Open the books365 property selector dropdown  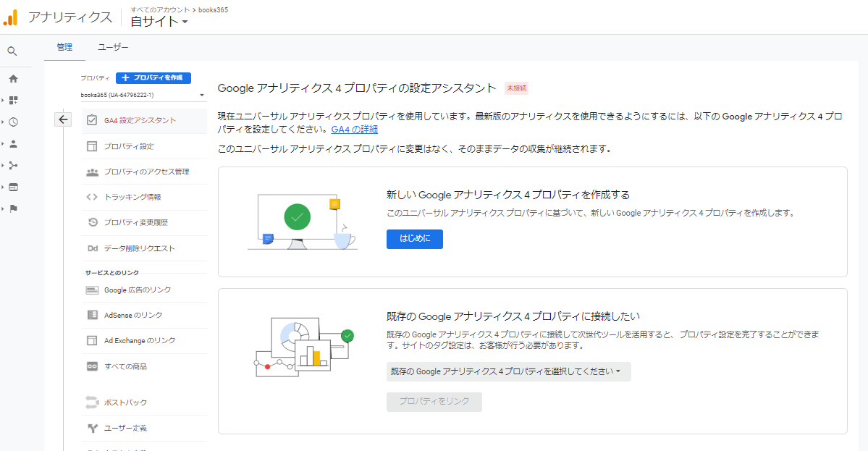143,95
